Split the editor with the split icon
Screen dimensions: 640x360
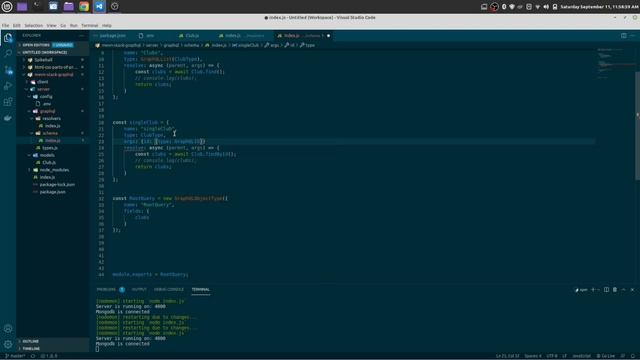tap(624, 36)
